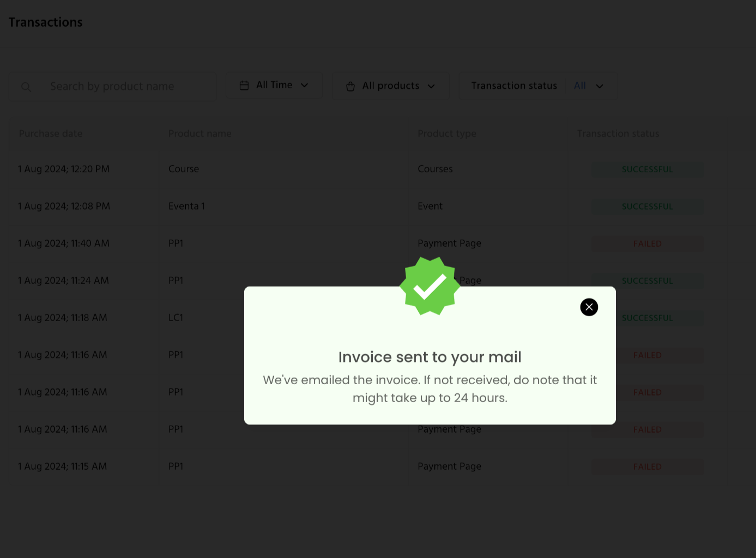Select the Eventa 1 transaction row
Image resolution: width=756 pixels, height=558 pixels.
[x=369, y=207]
